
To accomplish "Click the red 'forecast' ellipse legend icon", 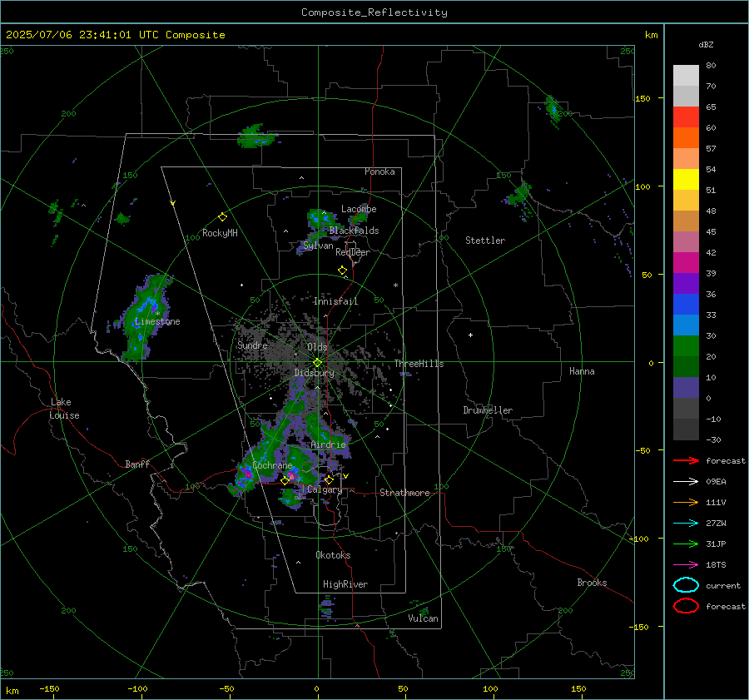I will [686, 606].
